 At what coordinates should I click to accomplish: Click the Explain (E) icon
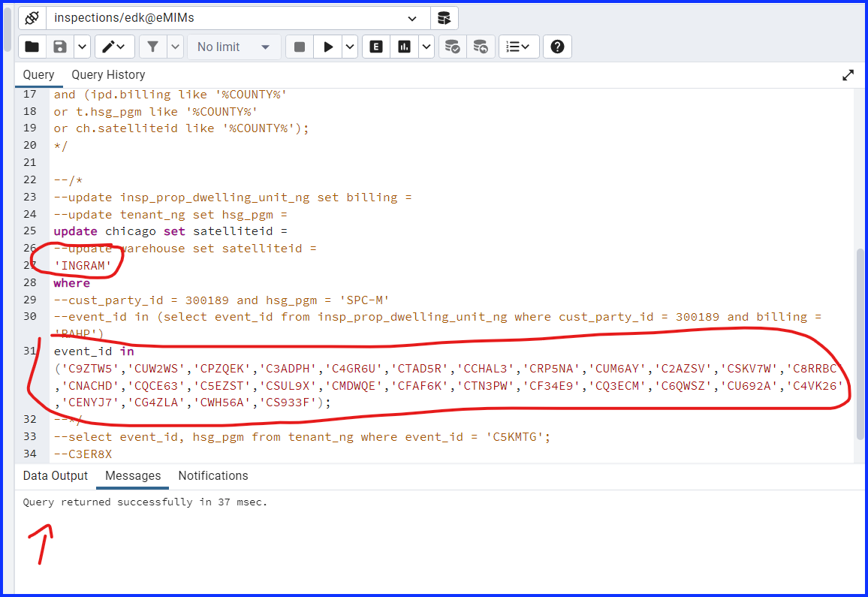pyautogui.click(x=376, y=47)
